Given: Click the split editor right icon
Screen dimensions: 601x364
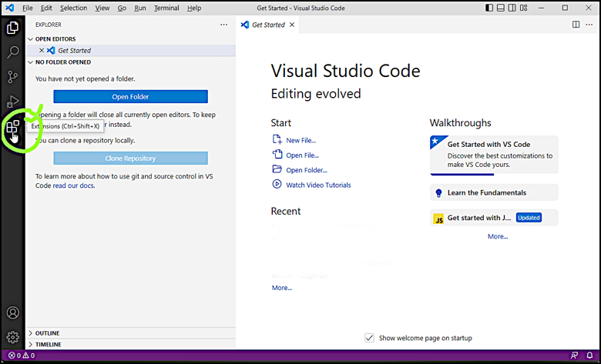Looking at the screenshot, I should click(576, 25).
